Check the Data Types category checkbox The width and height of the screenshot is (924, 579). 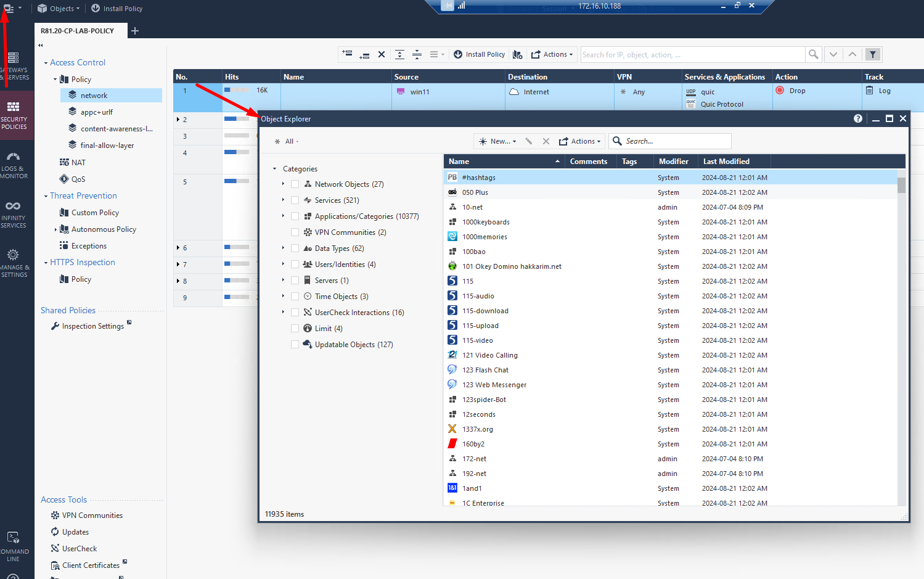point(295,248)
